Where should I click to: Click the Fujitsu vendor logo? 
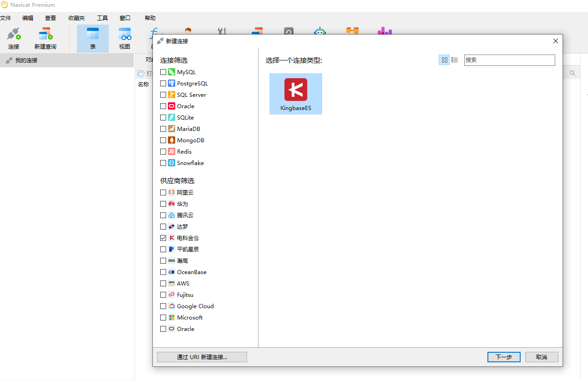pos(172,295)
